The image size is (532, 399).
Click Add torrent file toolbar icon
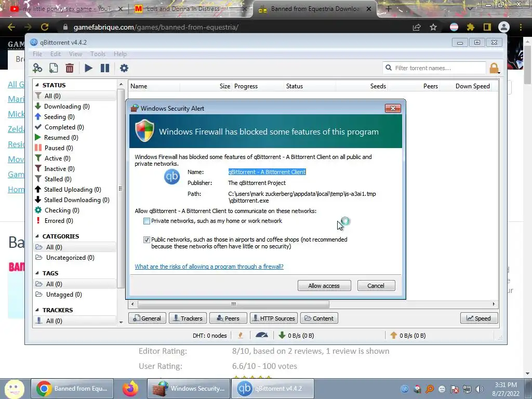[x=54, y=68]
